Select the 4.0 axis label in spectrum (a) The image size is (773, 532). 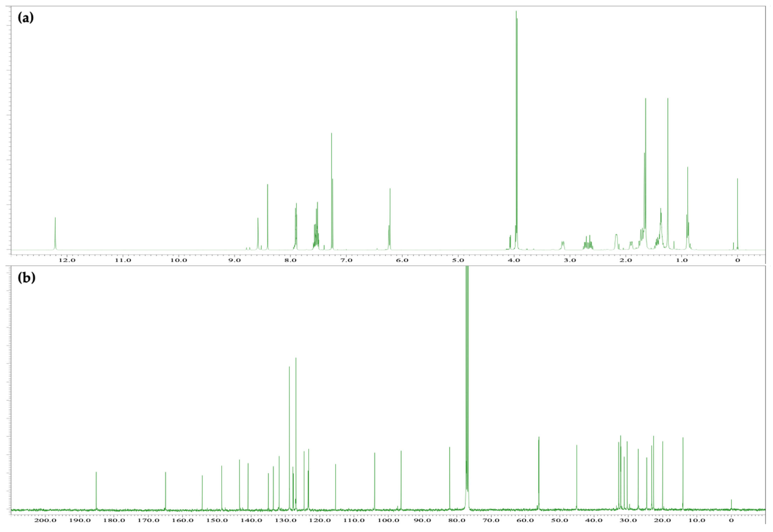(514, 260)
